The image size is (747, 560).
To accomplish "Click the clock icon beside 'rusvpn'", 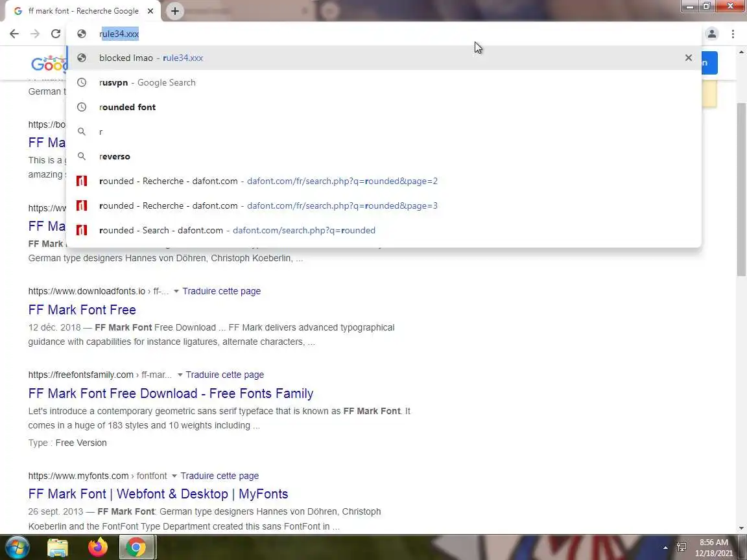I will point(82,82).
